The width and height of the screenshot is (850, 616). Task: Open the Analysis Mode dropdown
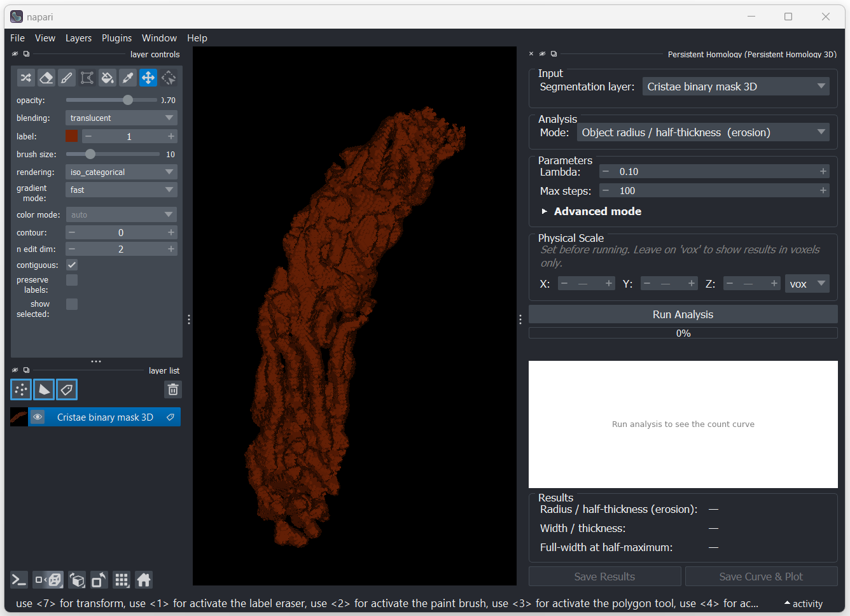coord(703,132)
